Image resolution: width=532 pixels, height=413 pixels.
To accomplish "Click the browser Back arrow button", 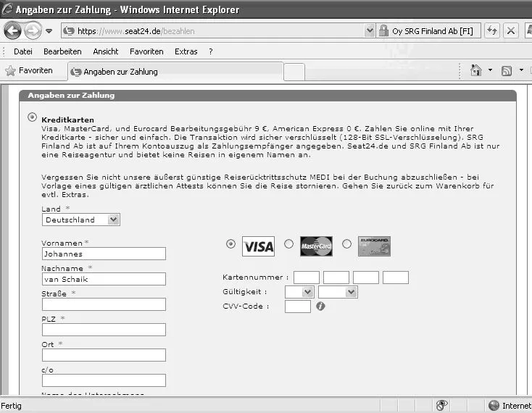I will tap(12, 31).
